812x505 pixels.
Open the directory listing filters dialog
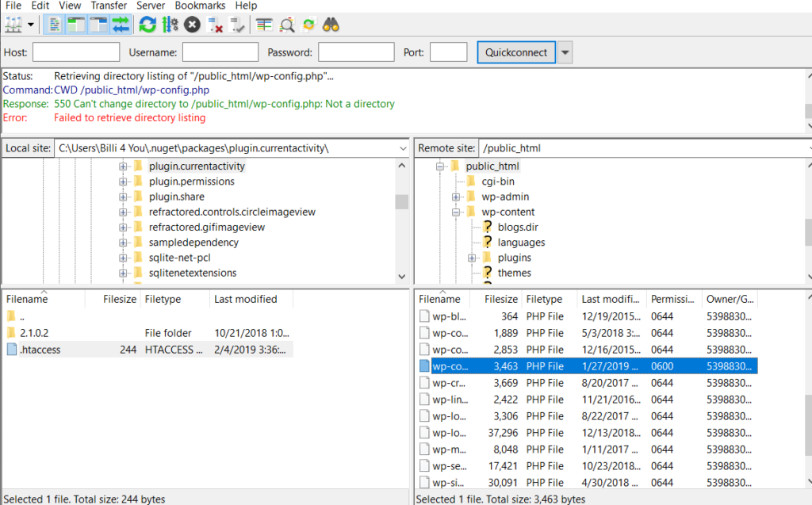tap(264, 25)
